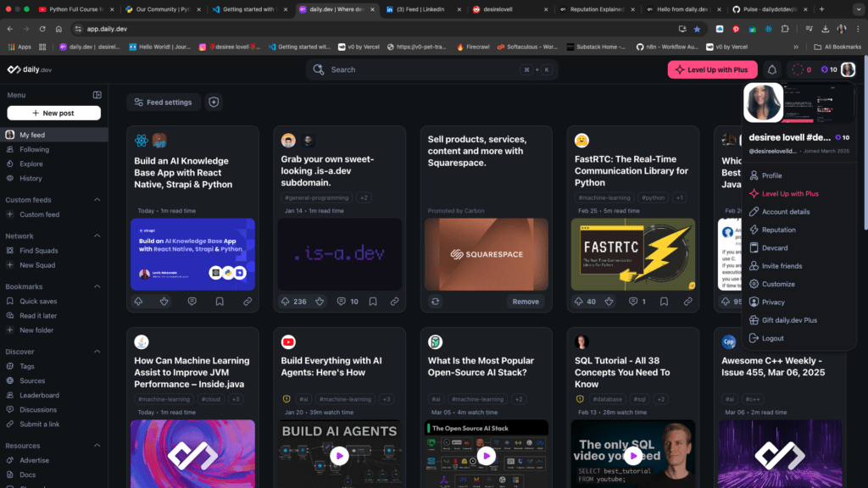The width and height of the screenshot is (868, 488).
Task: Open Chrome downloads icon
Action: tap(825, 29)
